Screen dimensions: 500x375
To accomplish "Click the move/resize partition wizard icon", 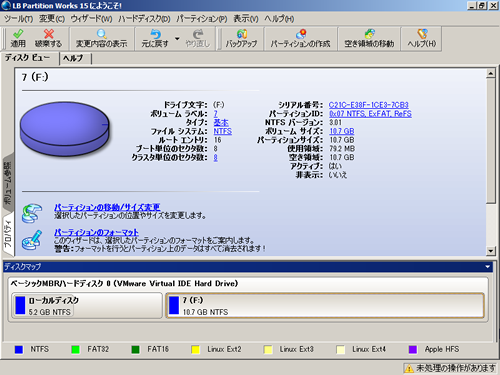I will [x=32, y=213].
